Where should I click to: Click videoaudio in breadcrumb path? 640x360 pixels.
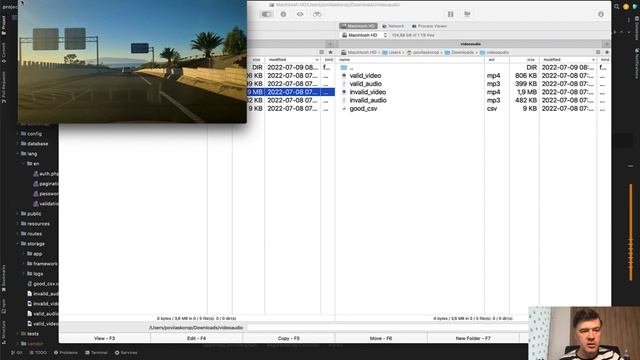(x=494, y=52)
